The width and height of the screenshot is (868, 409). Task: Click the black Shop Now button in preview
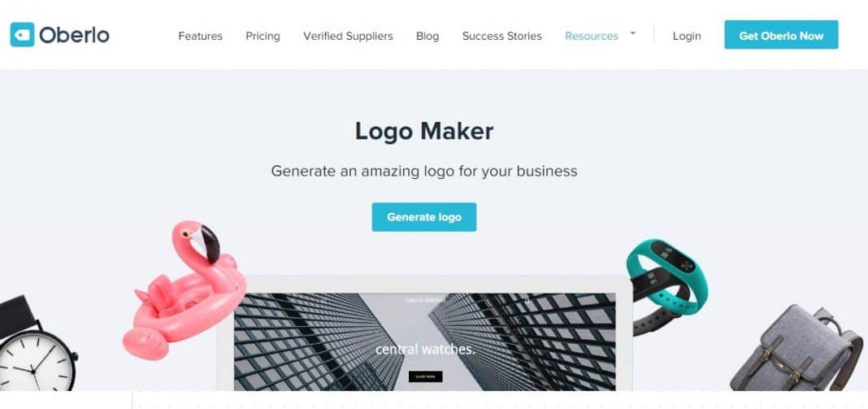pos(426,376)
